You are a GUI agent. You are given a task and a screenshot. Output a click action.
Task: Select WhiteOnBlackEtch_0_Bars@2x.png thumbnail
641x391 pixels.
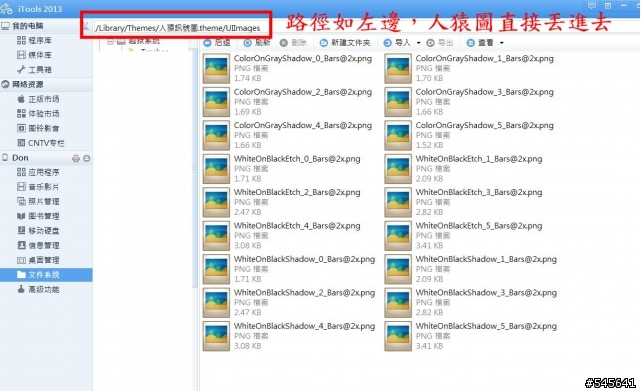tap(216, 169)
